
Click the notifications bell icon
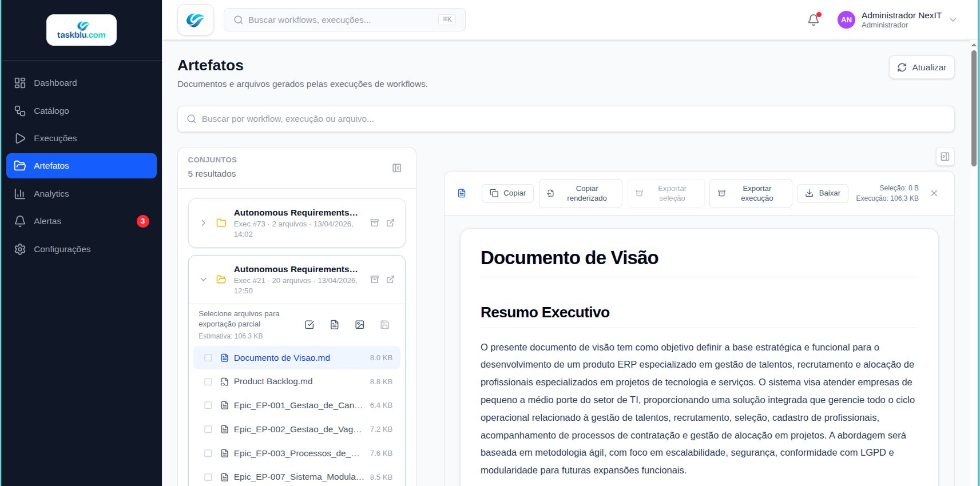click(813, 20)
